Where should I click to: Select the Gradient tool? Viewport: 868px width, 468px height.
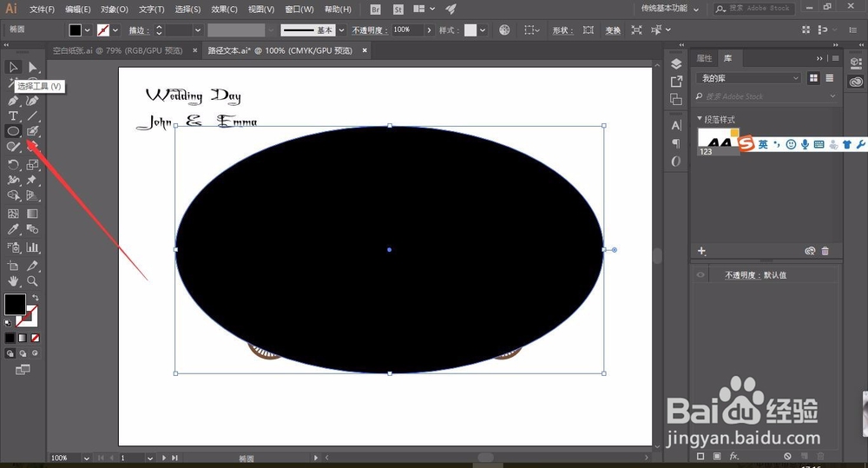(x=33, y=214)
